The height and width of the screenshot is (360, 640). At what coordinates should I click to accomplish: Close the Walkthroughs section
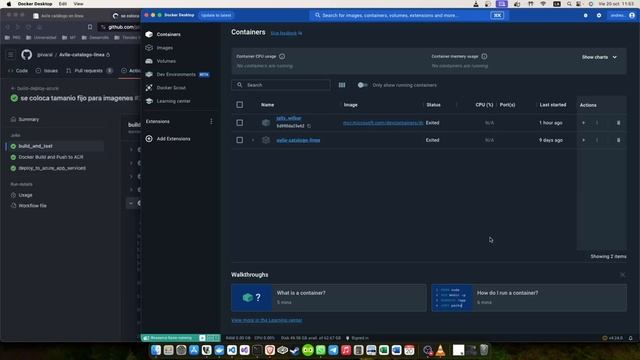[622, 275]
